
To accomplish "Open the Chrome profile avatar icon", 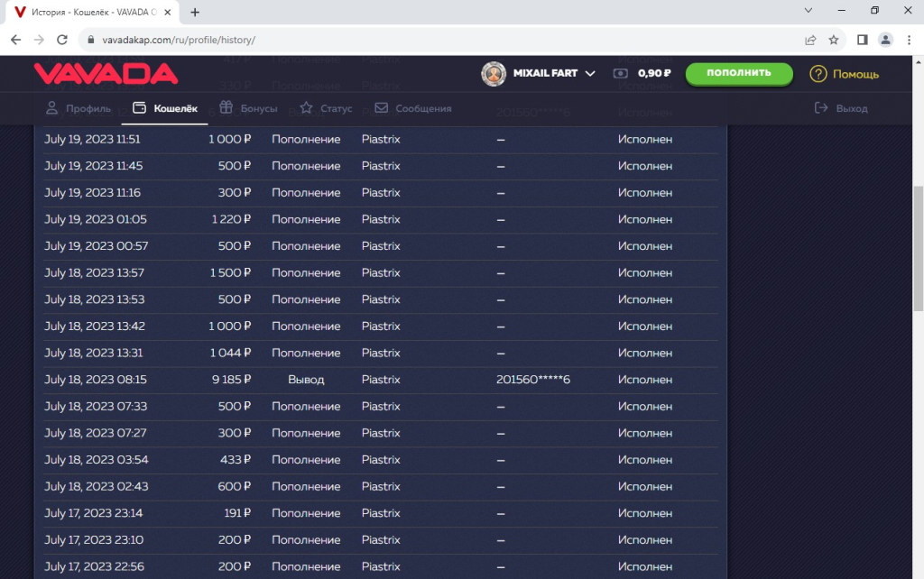I will click(x=885, y=40).
